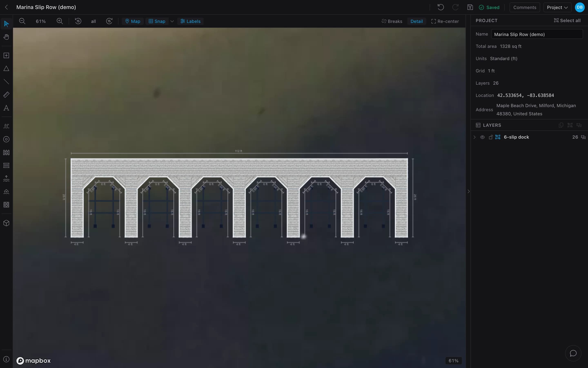Open the Snap options dropdown arrow
The width and height of the screenshot is (588, 368).
[172, 21]
